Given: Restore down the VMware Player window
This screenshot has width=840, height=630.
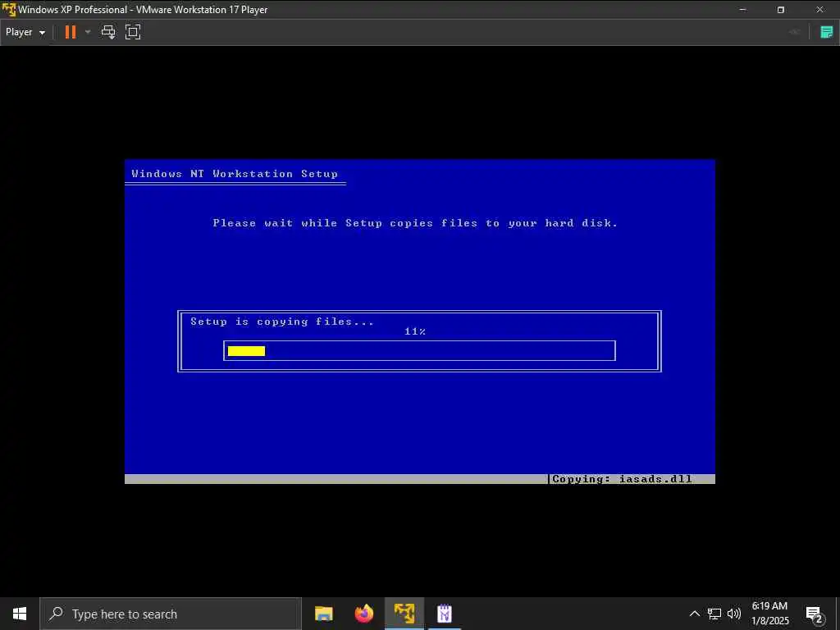Looking at the screenshot, I should (781, 10).
